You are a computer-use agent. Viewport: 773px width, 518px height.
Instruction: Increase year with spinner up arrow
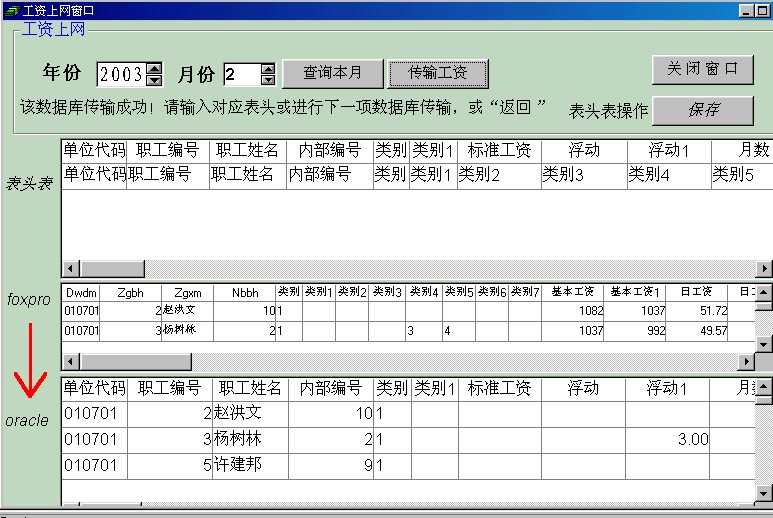click(154, 68)
